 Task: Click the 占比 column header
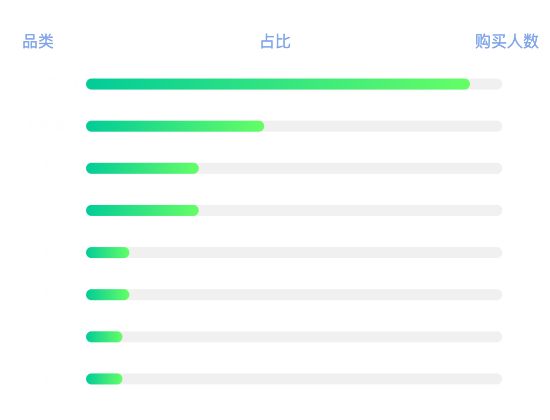click(x=275, y=41)
